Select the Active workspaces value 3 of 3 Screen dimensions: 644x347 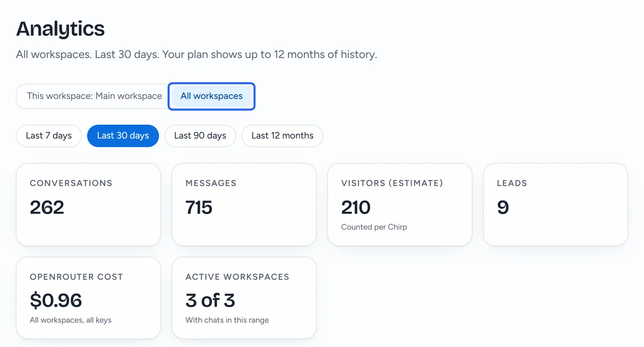[210, 300]
